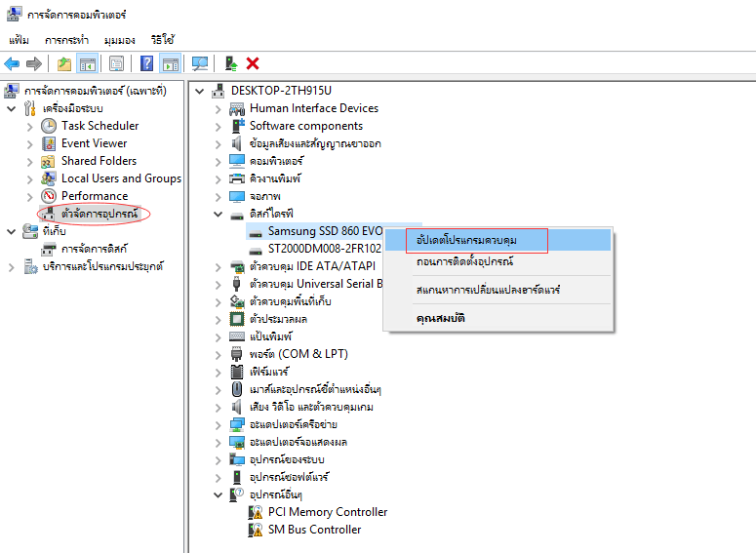Viewport: 756px width, 553px height.
Task: Click the Properties sheet toolbar icon
Action: tap(116, 63)
